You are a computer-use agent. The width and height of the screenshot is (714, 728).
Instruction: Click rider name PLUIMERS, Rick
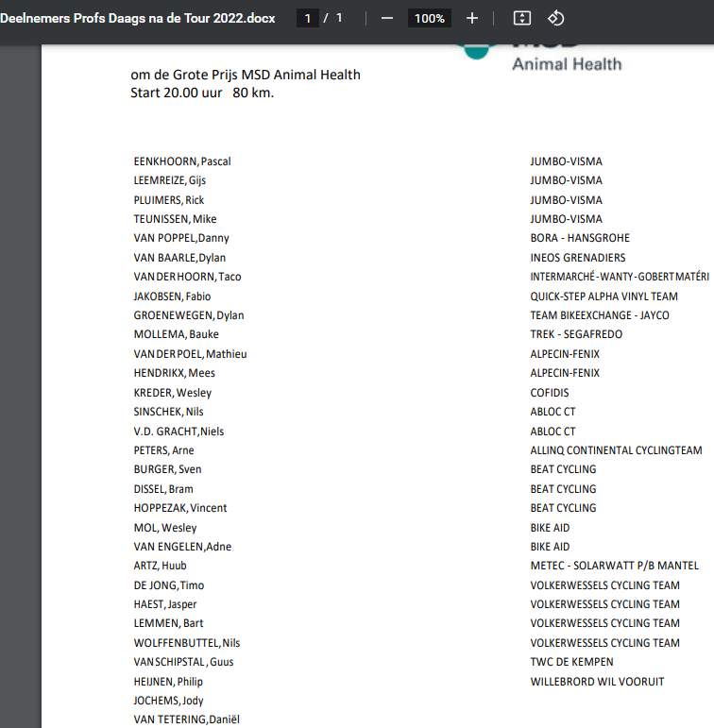coord(169,200)
